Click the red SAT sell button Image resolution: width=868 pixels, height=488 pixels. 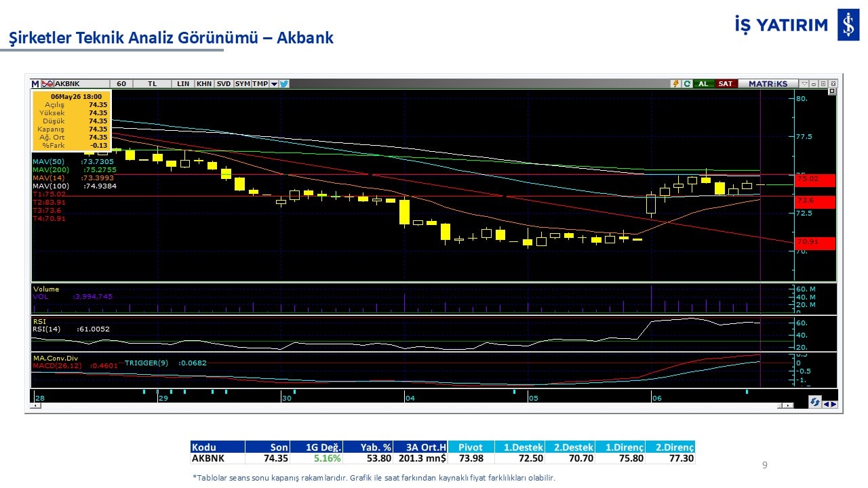726,84
